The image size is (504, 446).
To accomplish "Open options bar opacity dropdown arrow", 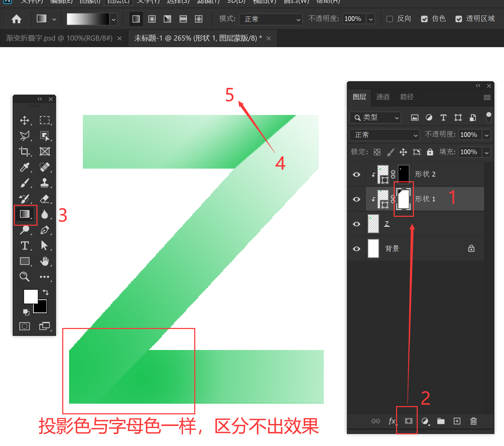I will click(371, 19).
